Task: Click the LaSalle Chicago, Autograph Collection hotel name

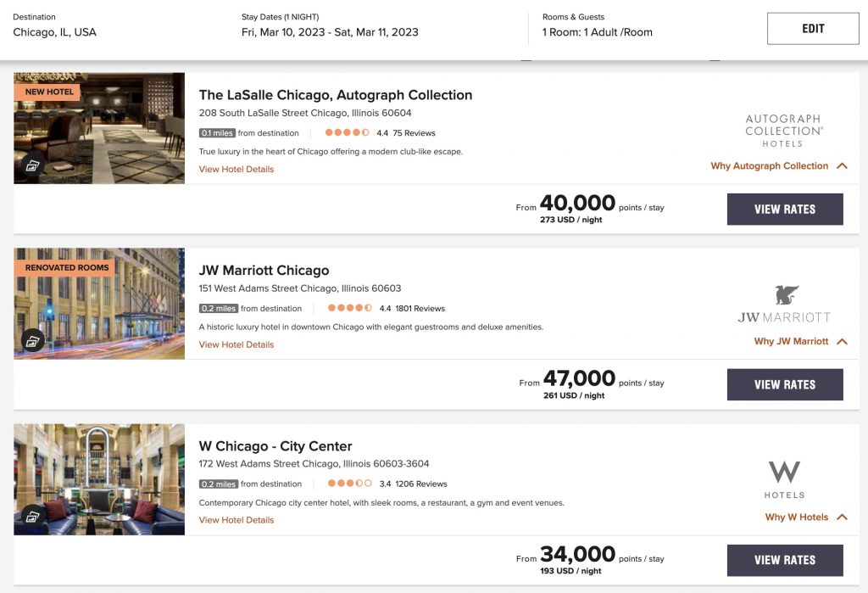Action: point(336,95)
